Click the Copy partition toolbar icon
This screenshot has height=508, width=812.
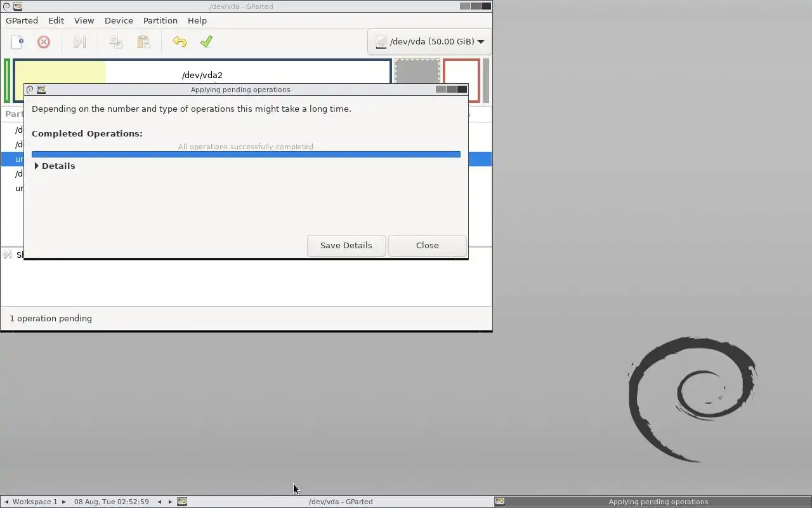(x=115, y=42)
